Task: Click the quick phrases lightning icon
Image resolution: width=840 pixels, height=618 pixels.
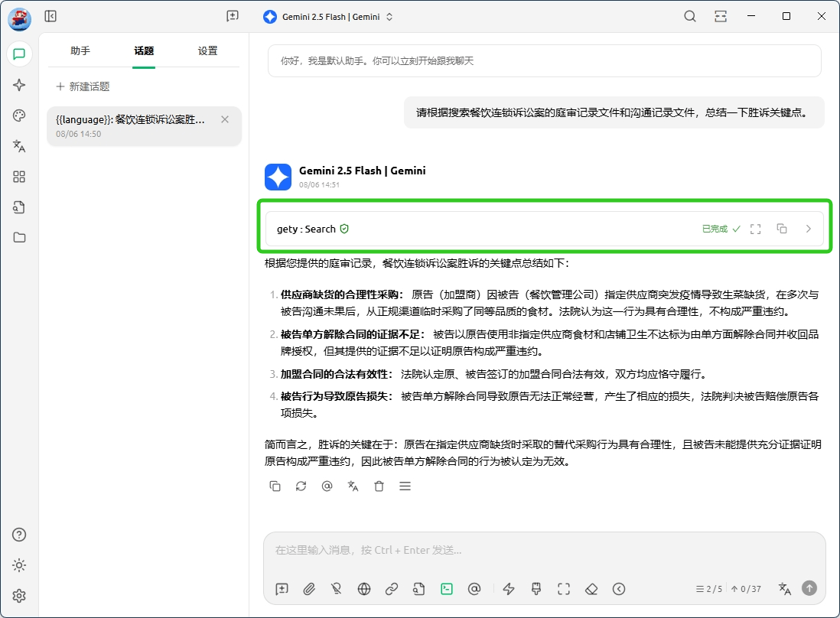Action: click(509, 589)
